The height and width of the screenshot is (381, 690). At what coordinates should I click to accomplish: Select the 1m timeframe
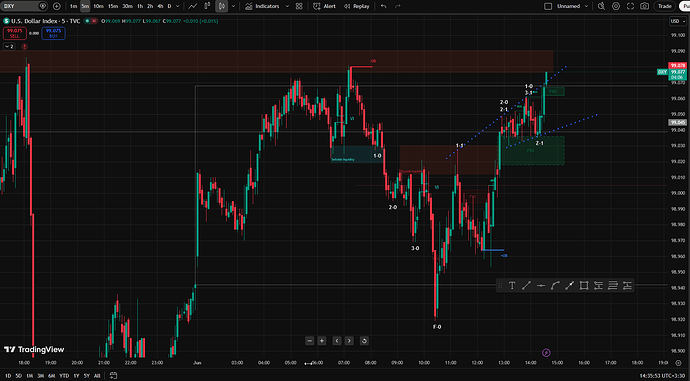pos(73,6)
